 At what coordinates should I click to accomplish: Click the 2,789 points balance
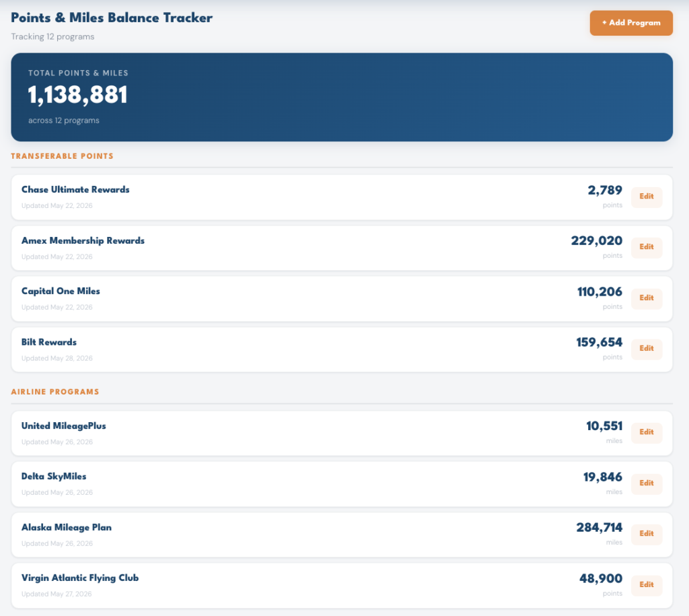tap(605, 191)
